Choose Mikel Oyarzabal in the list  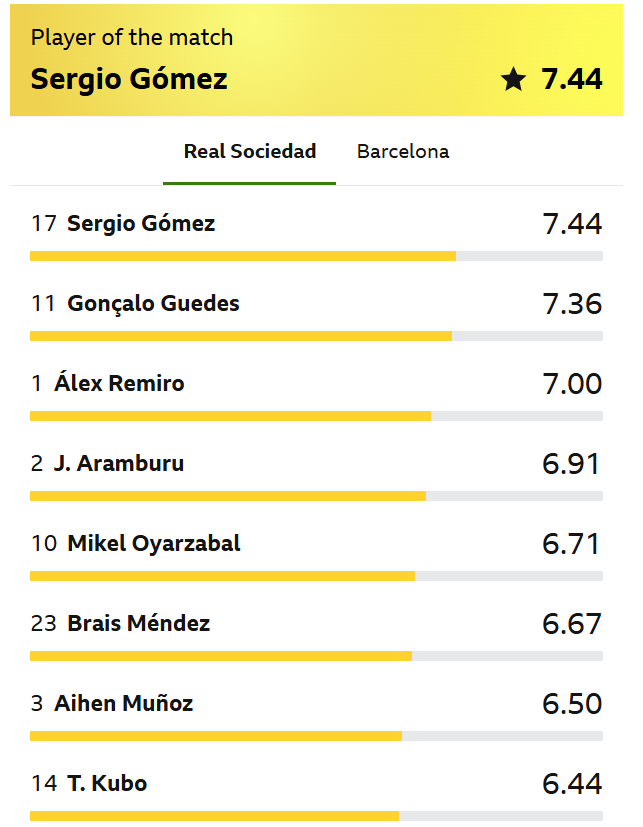click(x=154, y=543)
